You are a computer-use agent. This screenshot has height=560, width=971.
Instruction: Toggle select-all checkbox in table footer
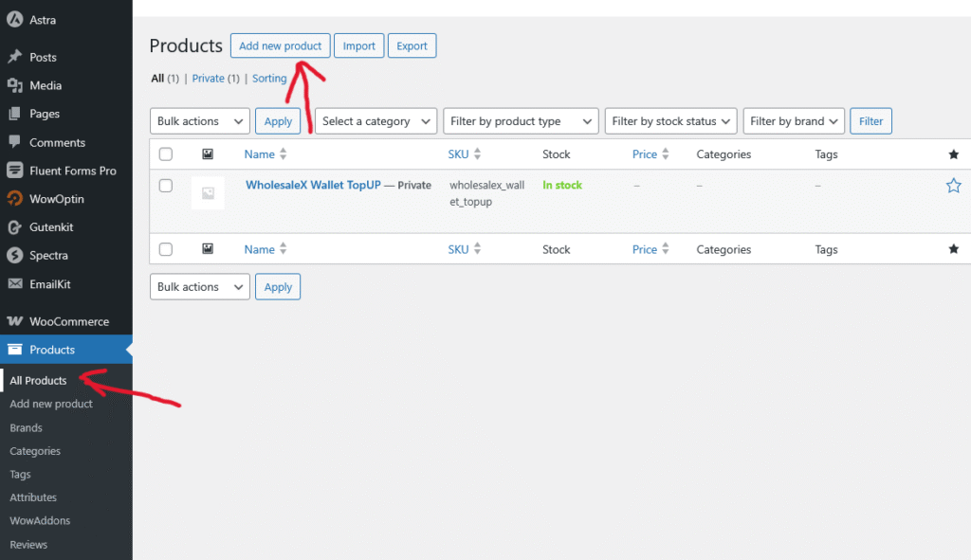tap(166, 250)
